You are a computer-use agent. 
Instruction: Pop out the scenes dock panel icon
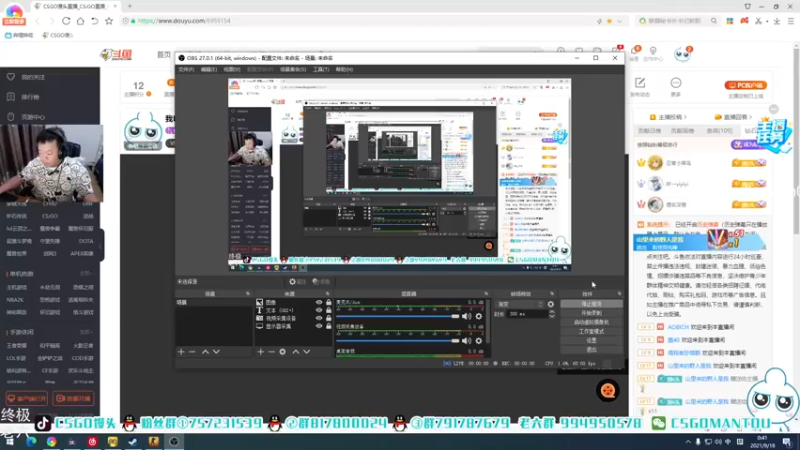pyautogui.click(x=248, y=294)
